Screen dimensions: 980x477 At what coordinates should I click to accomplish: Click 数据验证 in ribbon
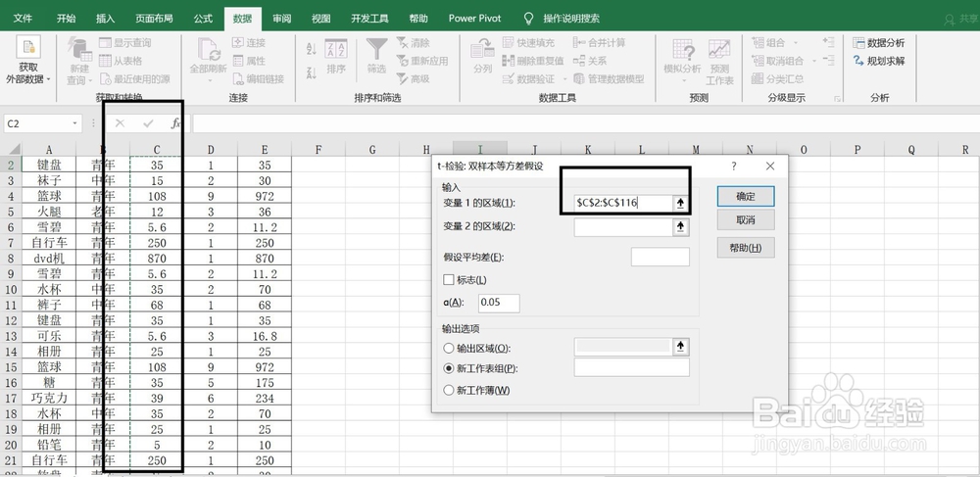[528, 78]
